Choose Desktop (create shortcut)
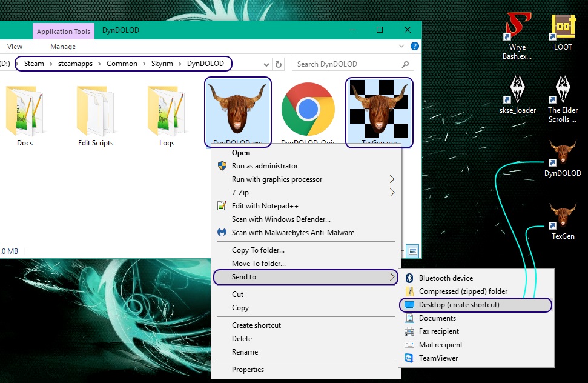Image resolution: width=588 pixels, height=383 pixels. coord(476,305)
